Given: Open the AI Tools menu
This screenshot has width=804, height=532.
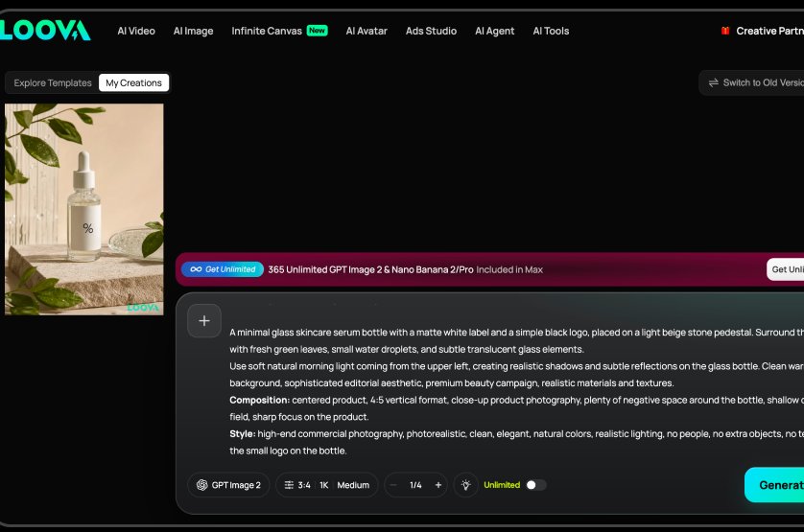Looking at the screenshot, I should click(x=551, y=31).
